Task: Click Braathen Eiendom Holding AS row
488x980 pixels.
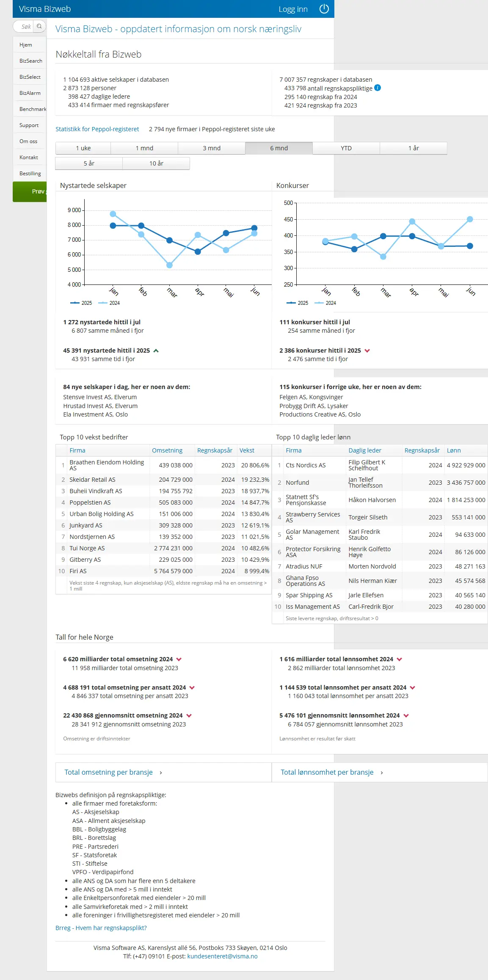Action: 163,465
